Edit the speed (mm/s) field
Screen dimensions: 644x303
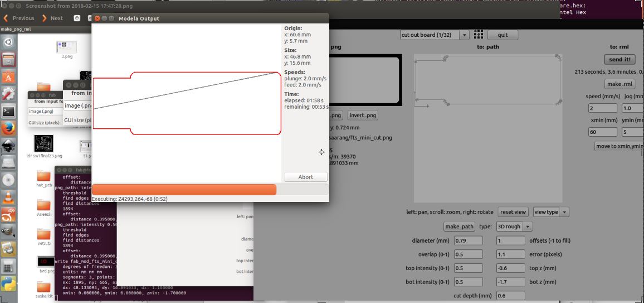[x=603, y=108]
